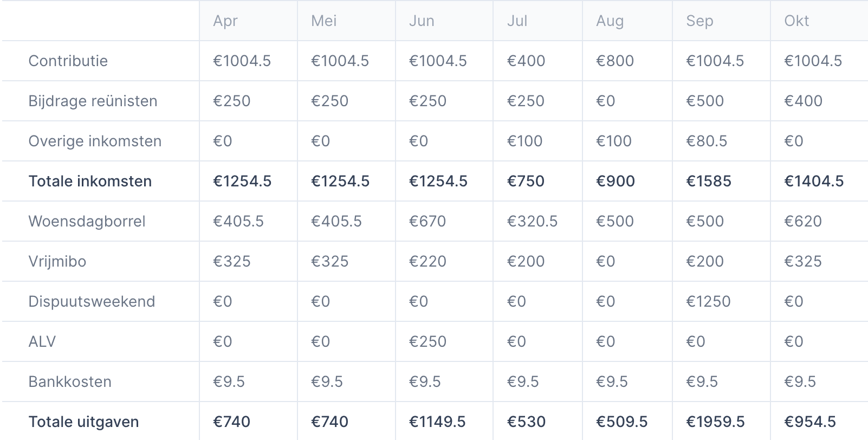Click the Totale inkomsten row label
This screenshot has height=440, width=868.
pyautogui.click(x=90, y=181)
